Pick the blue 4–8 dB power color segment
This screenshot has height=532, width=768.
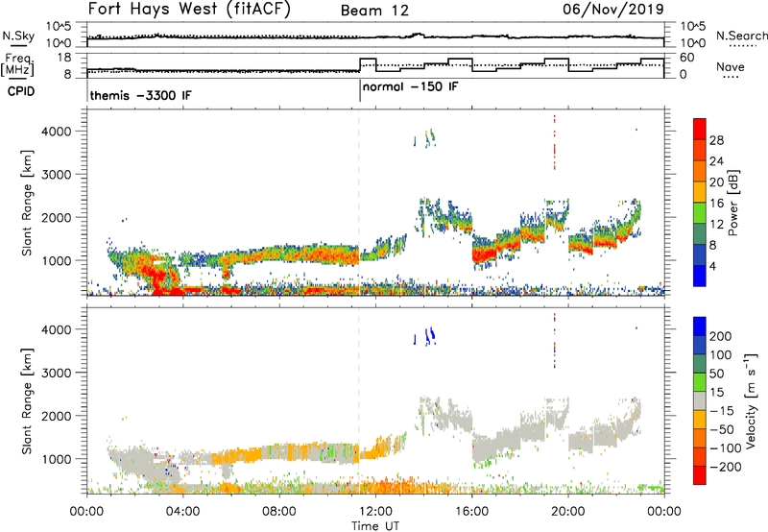tap(700, 254)
